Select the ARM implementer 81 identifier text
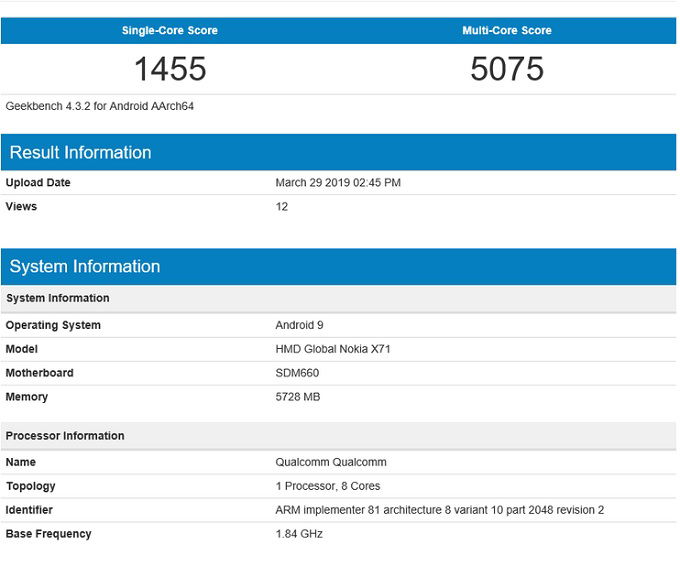680x577 pixels. click(x=439, y=510)
